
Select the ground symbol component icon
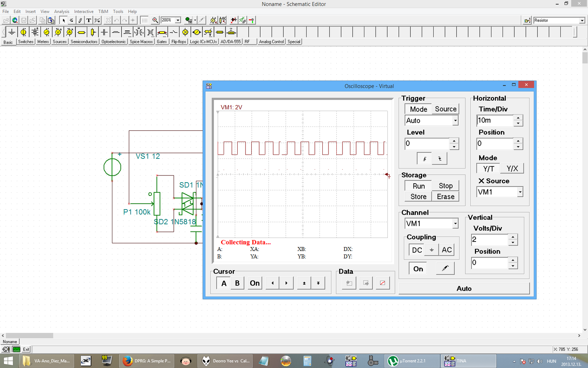coord(12,32)
